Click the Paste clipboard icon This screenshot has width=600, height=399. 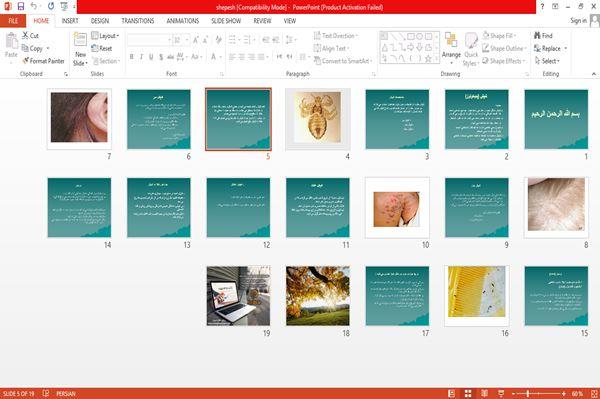pos(11,41)
